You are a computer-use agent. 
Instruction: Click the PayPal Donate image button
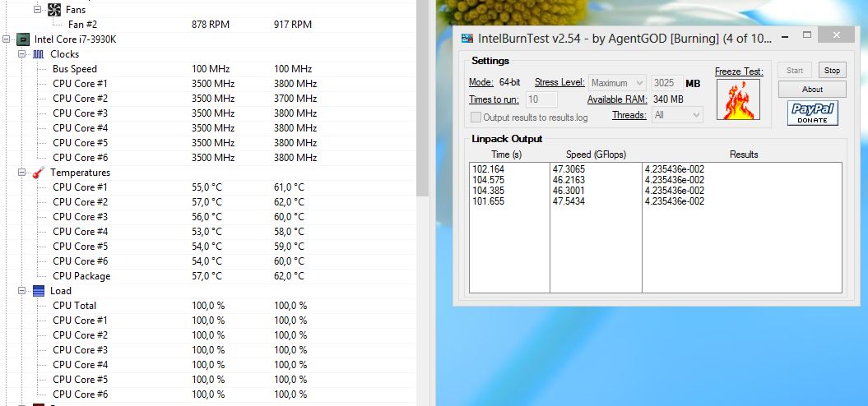(x=812, y=113)
